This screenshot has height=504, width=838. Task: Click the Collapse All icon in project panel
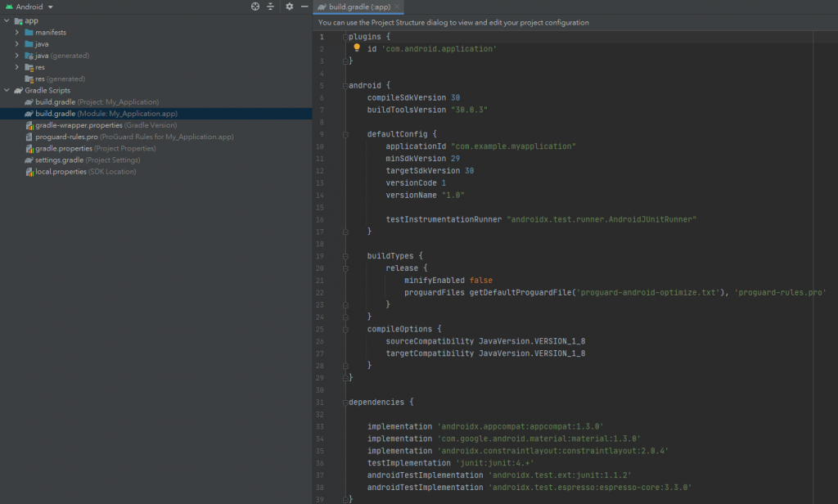tap(270, 7)
